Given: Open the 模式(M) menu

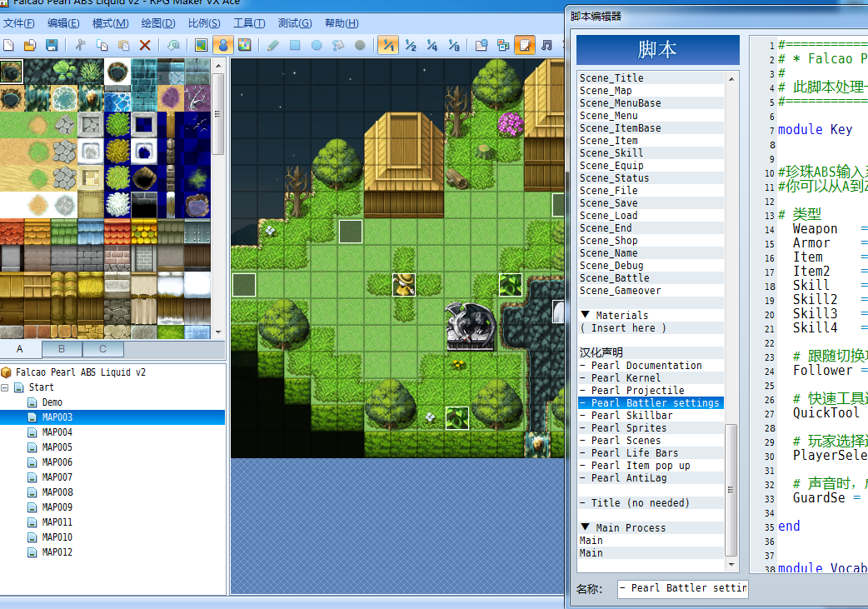Looking at the screenshot, I should pos(110,23).
